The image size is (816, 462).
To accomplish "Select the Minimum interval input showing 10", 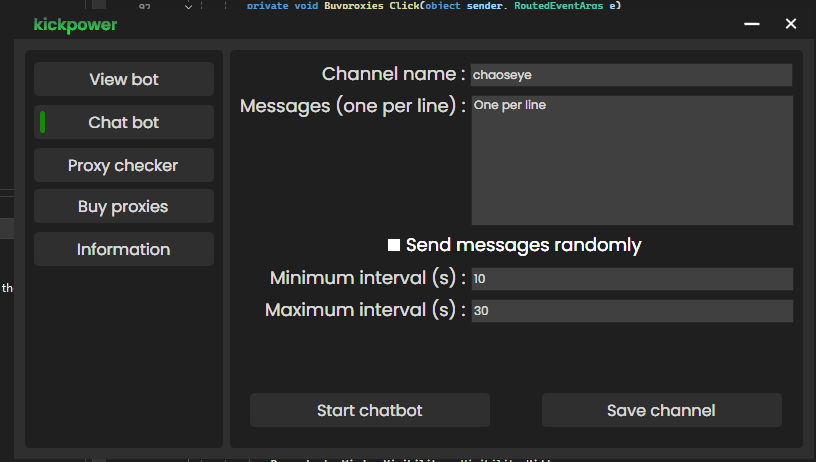I will coord(631,279).
